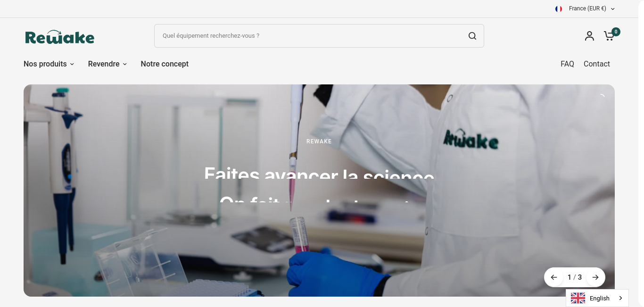Expand the Revendre menu

pos(107,64)
